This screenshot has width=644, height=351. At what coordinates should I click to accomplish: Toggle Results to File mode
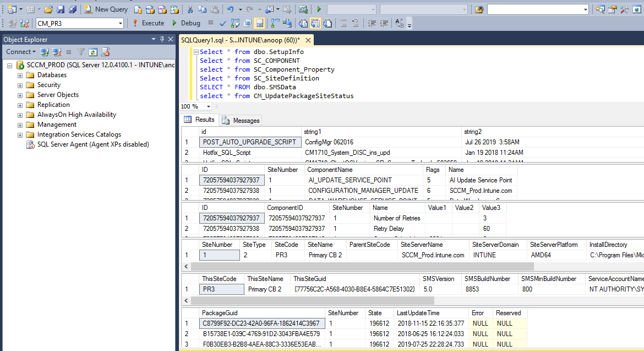328,24
